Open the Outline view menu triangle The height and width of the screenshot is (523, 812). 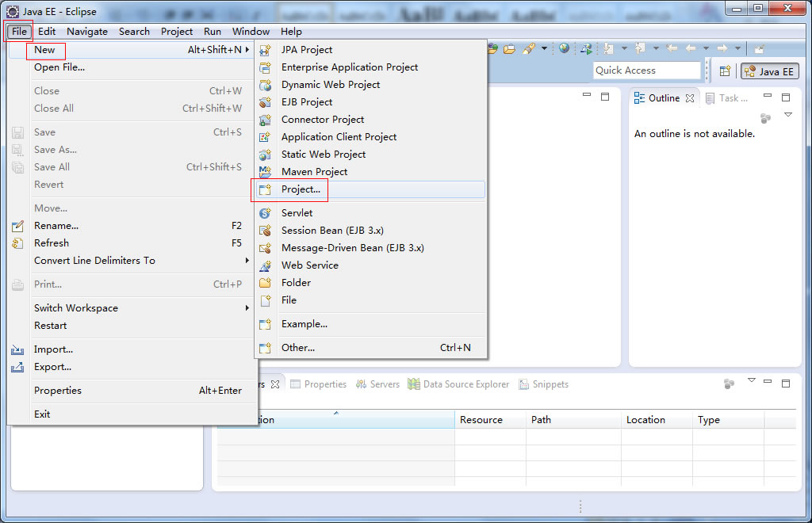pos(788,115)
